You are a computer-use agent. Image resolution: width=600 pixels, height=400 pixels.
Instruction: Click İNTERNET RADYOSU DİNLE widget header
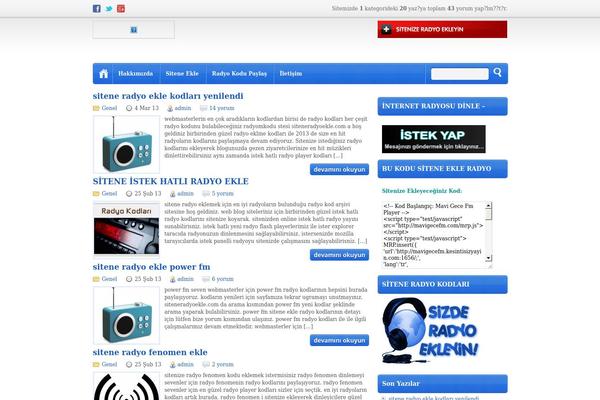coord(443,106)
